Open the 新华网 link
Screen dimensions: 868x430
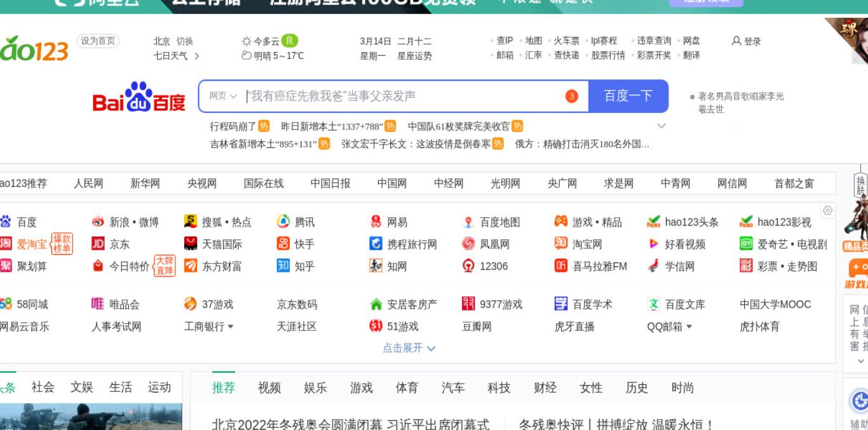click(145, 184)
